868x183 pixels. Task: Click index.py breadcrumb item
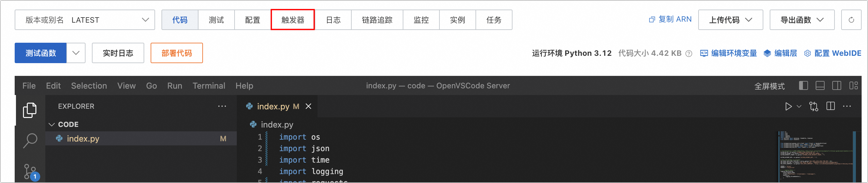tap(277, 124)
